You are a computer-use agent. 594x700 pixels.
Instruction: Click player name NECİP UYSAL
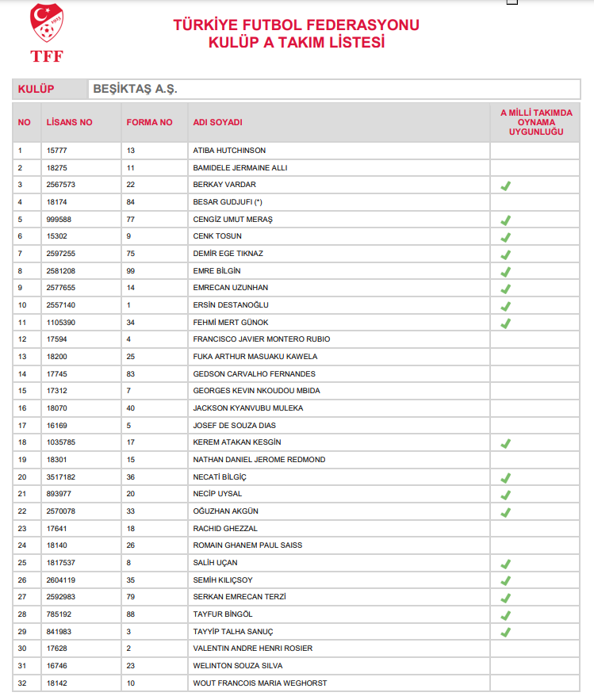click(x=217, y=494)
